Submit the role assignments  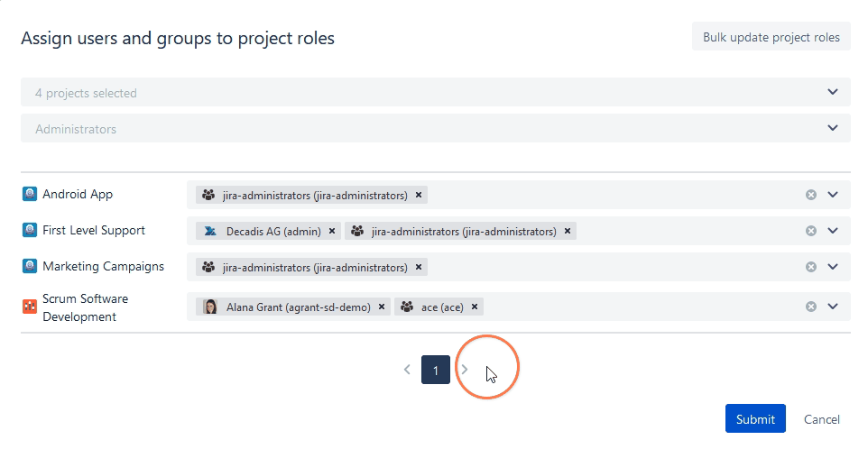pos(755,419)
